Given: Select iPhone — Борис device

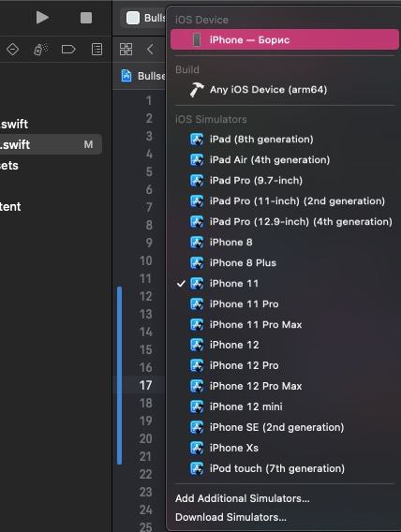Looking at the screenshot, I should pos(285,39).
